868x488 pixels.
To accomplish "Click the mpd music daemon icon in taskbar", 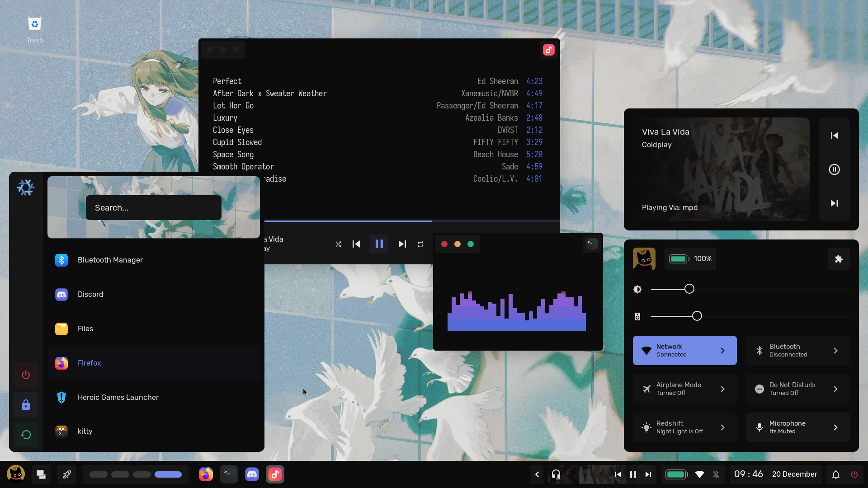I will pos(275,474).
